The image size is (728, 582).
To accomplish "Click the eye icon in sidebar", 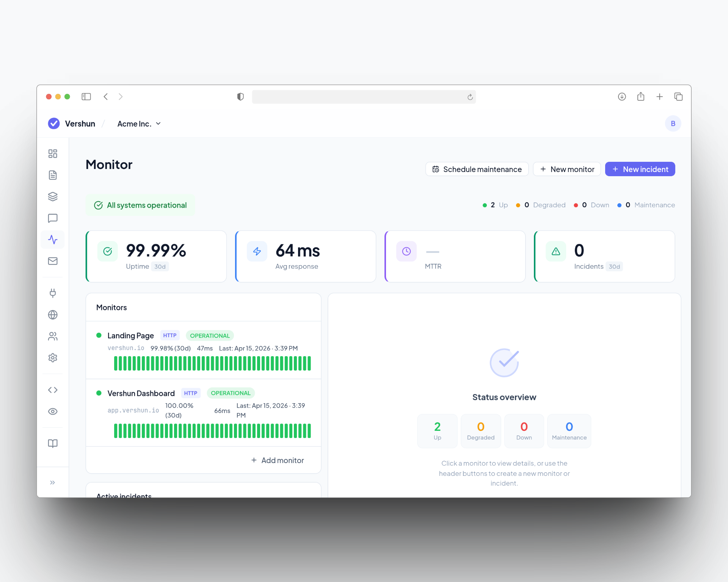I will point(53,411).
